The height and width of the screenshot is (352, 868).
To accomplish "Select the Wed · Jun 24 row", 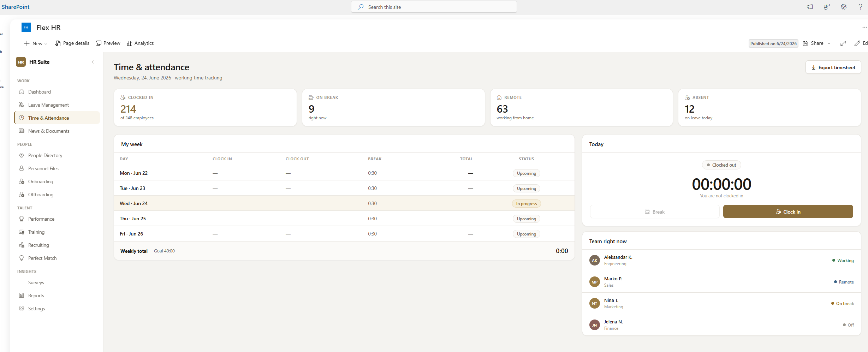I will pyautogui.click(x=344, y=203).
